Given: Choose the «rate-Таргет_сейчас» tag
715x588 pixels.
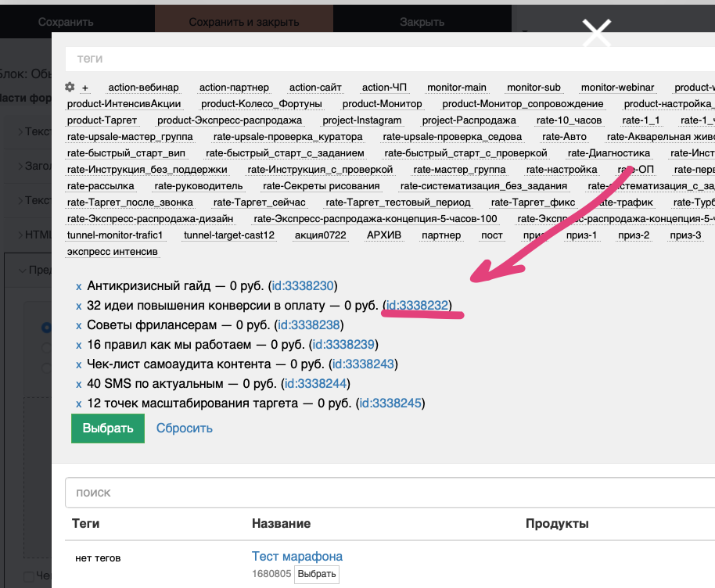Looking at the screenshot, I should click(260, 203).
